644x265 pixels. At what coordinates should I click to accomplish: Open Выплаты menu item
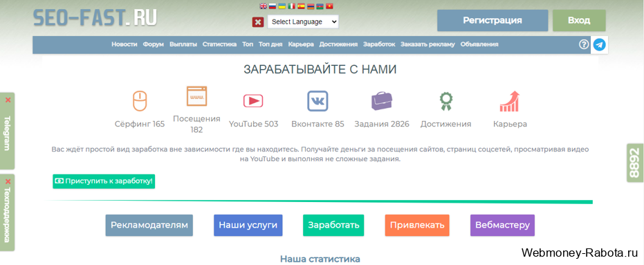[x=183, y=44]
